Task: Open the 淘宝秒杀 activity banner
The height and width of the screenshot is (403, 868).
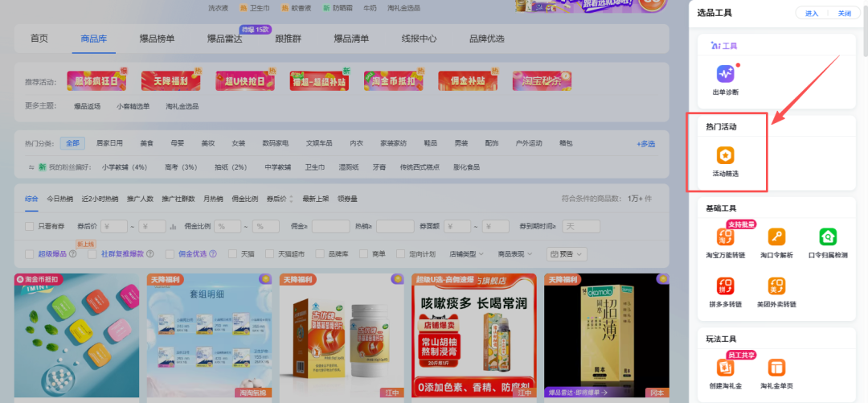Action: 542,81
